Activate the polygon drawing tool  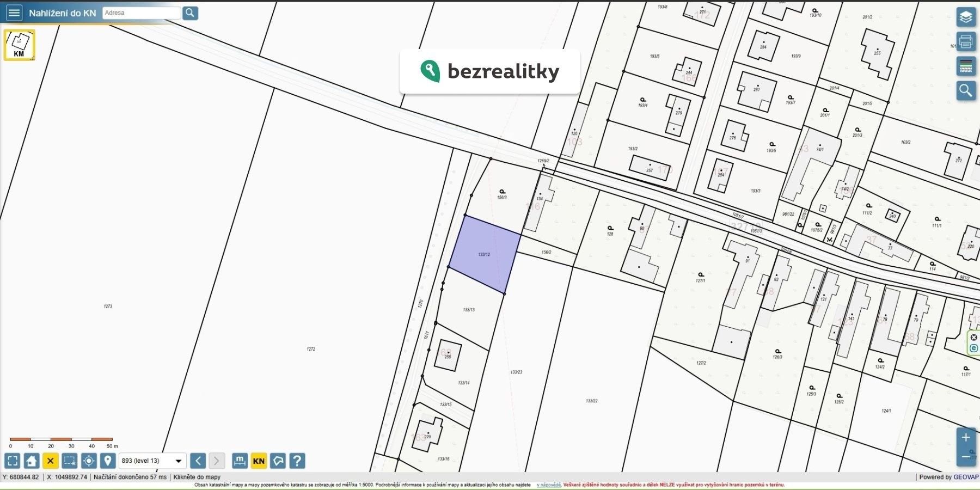(278, 461)
